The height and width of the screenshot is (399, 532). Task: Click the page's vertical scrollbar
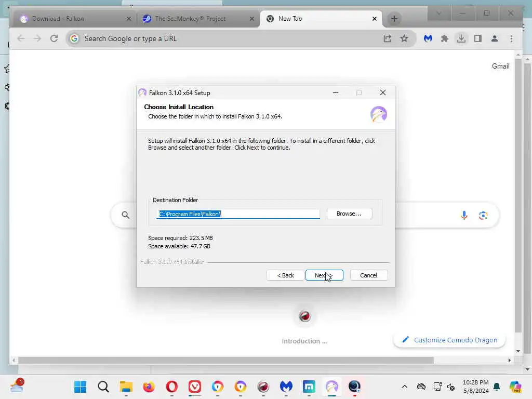point(518,195)
